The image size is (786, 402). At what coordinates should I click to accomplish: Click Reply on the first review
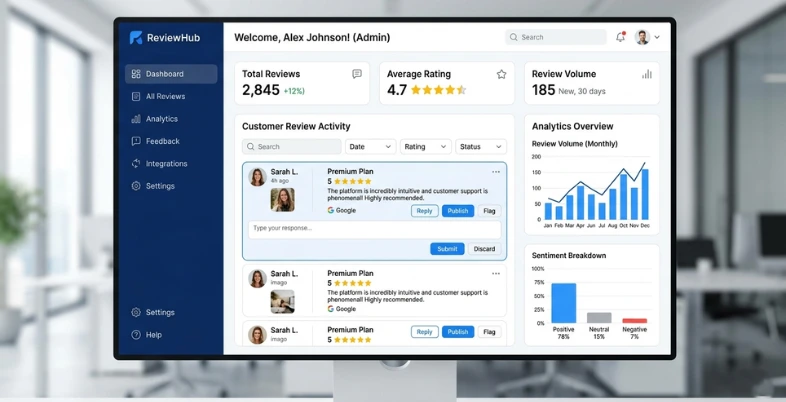425,211
